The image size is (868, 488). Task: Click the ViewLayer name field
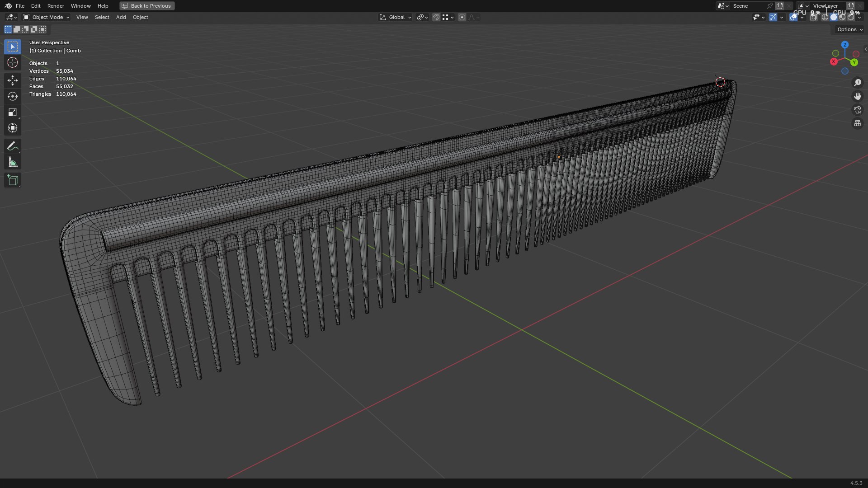pyautogui.click(x=827, y=6)
